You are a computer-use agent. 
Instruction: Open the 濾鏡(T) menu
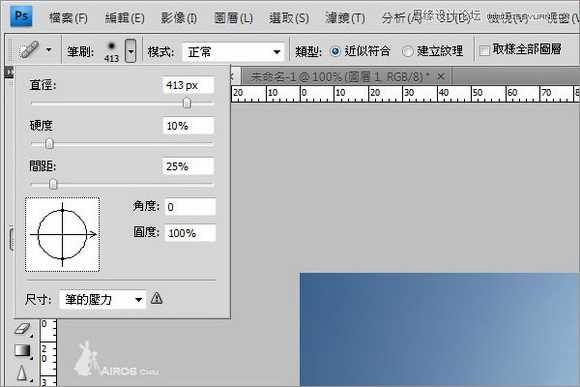(345, 17)
